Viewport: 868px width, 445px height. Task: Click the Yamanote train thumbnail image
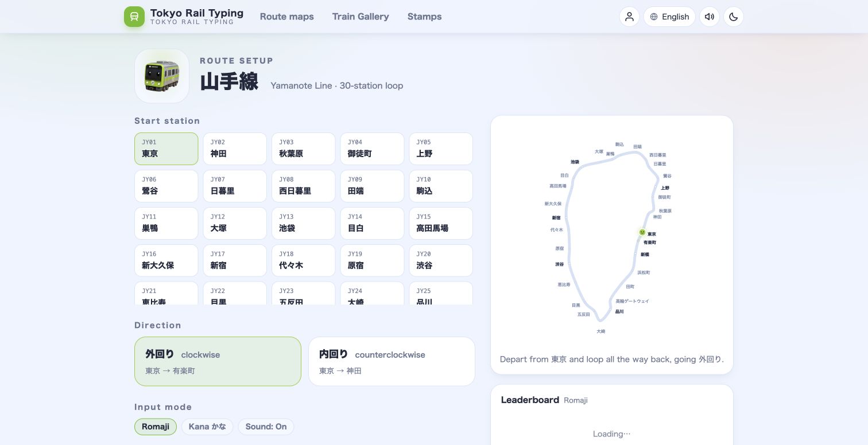point(162,76)
